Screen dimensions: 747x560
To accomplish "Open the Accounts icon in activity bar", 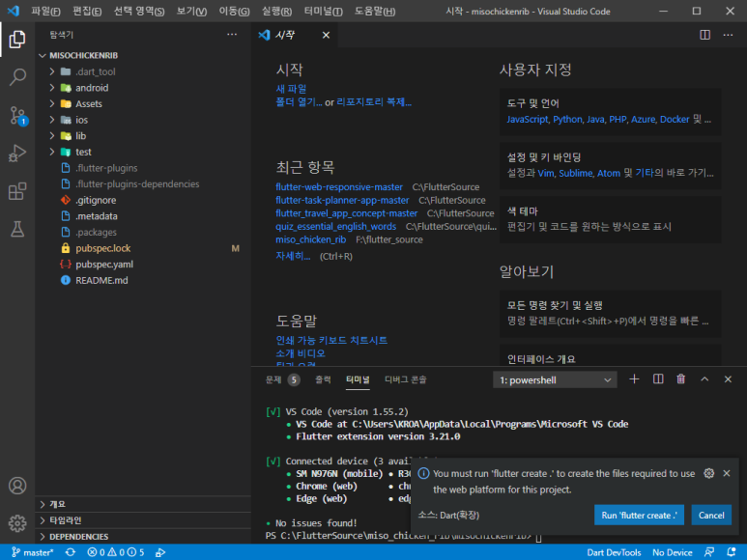I will (17, 486).
